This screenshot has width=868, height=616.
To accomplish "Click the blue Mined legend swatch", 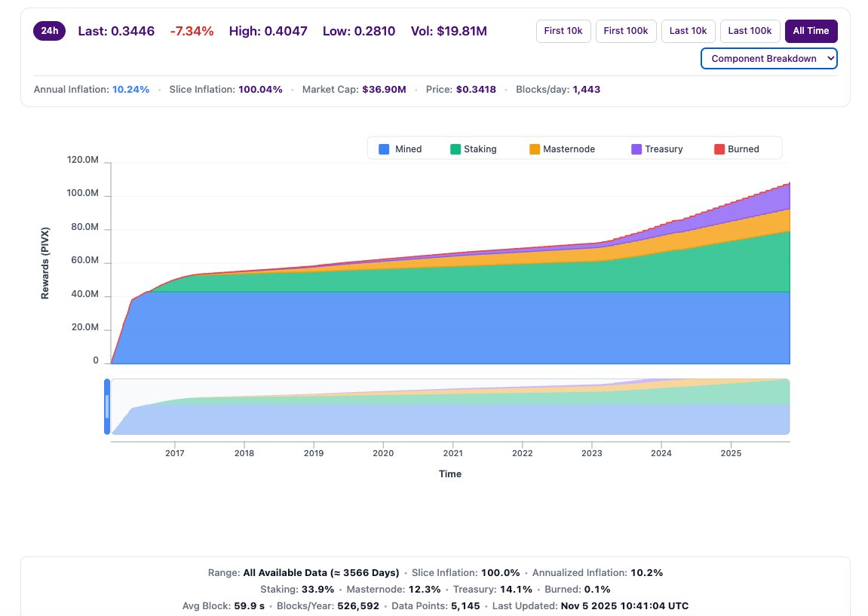I will tap(384, 149).
